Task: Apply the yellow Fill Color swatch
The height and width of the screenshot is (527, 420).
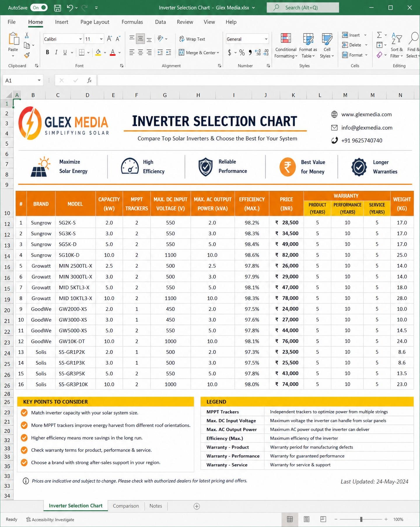Action: (98, 52)
